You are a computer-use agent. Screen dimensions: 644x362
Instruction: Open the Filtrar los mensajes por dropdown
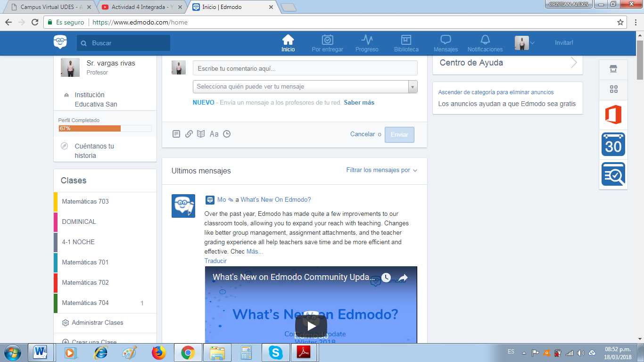(x=378, y=171)
